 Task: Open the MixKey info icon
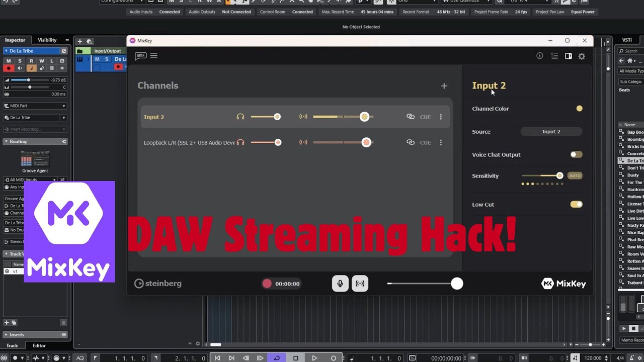(x=540, y=56)
